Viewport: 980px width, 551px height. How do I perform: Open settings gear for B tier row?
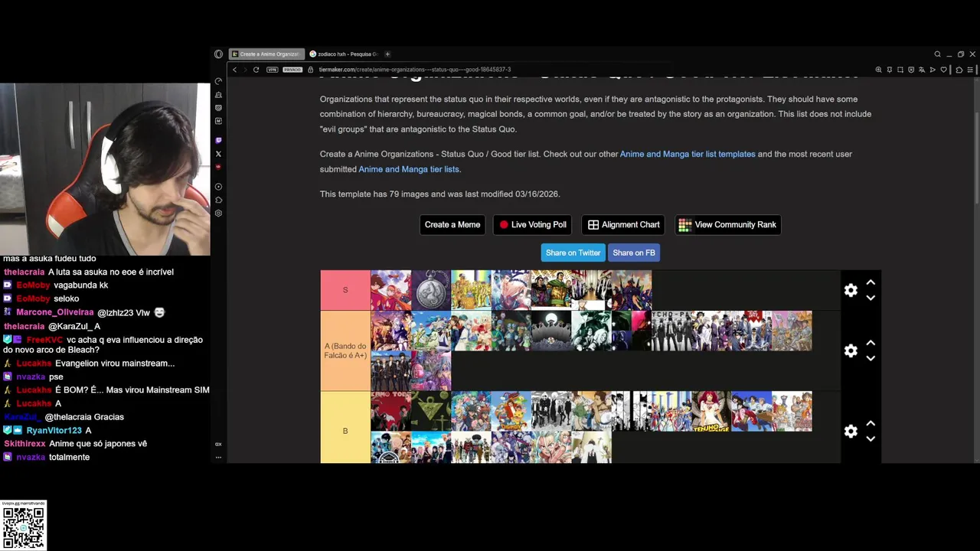pos(851,431)
